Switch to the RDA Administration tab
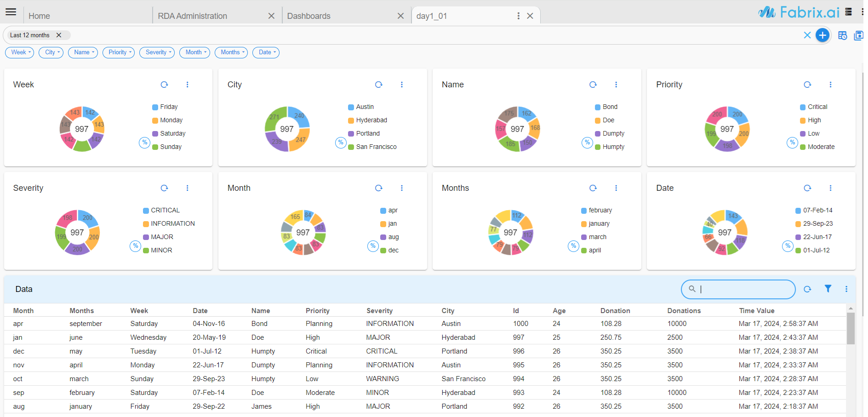This screenshot has width=868, height=417. (x=192, y=16)
